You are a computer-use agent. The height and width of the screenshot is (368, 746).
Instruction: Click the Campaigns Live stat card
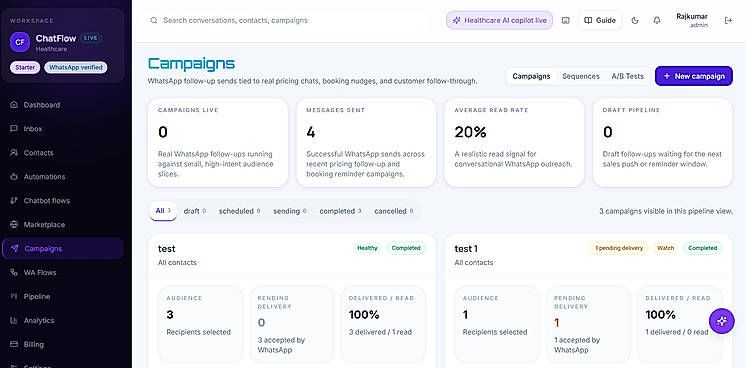[x=218, y=143]
